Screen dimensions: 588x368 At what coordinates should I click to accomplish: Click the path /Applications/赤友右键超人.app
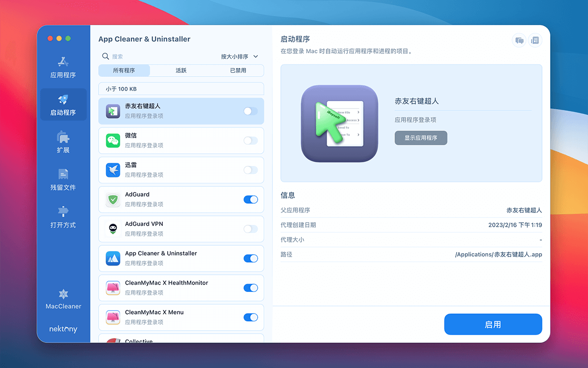tap(499, 255)
